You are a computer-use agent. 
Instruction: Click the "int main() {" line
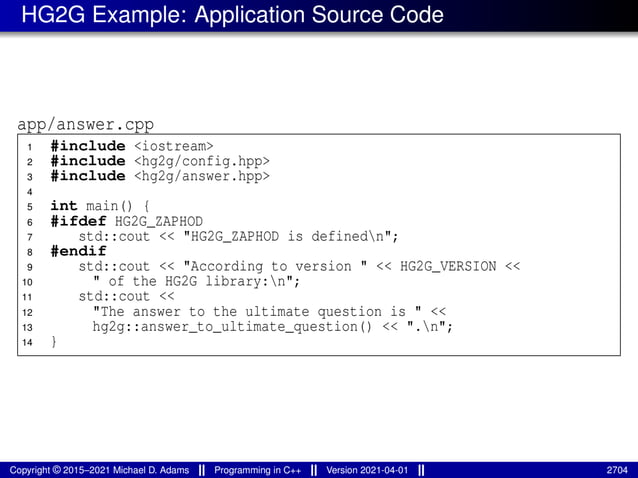100,206
